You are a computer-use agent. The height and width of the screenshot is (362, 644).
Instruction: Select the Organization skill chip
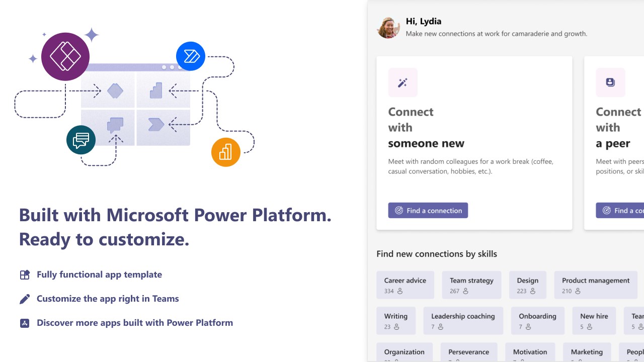tap(405, 352)
